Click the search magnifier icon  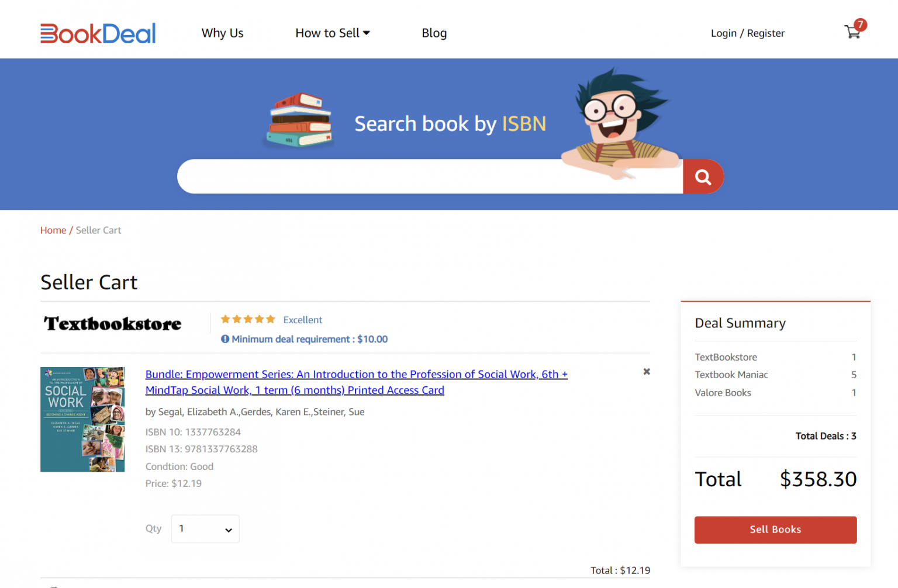pos(703,176)
